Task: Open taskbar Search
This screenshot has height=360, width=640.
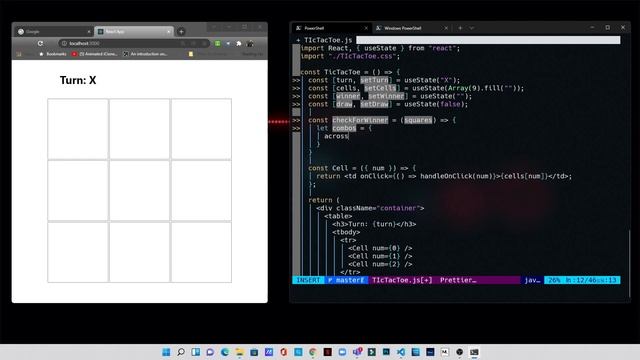Action: pyautogui.click(x=181, y=352)
